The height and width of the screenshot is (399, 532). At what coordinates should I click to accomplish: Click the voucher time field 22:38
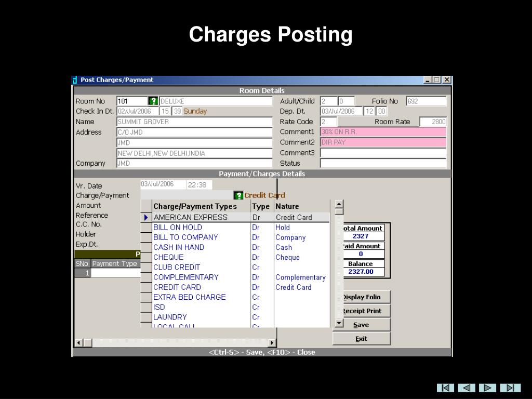click(x=199, y=184)
